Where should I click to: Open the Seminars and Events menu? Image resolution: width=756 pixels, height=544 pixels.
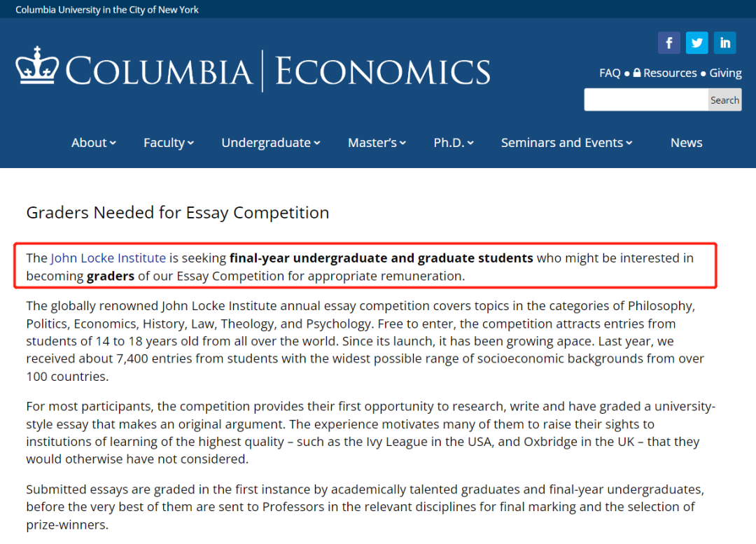pyautogui.click(x=561, y=143)
